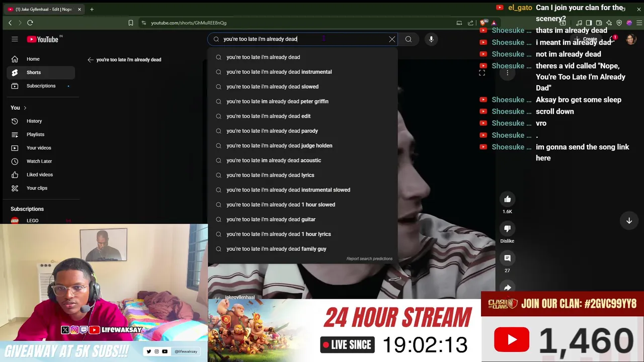Select the '1 hour slowed' suggestion

tap(302, 205)
